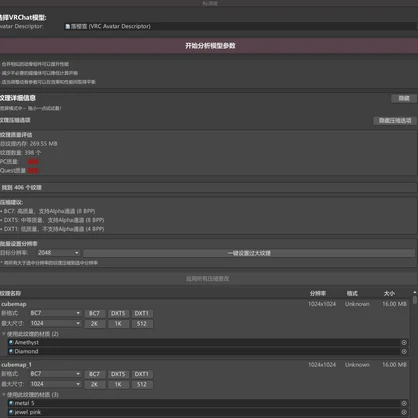This screenshot has height=418, width=418.
Task: Open the 1024 max-size dropdown for cubemap
Action: 55,323
